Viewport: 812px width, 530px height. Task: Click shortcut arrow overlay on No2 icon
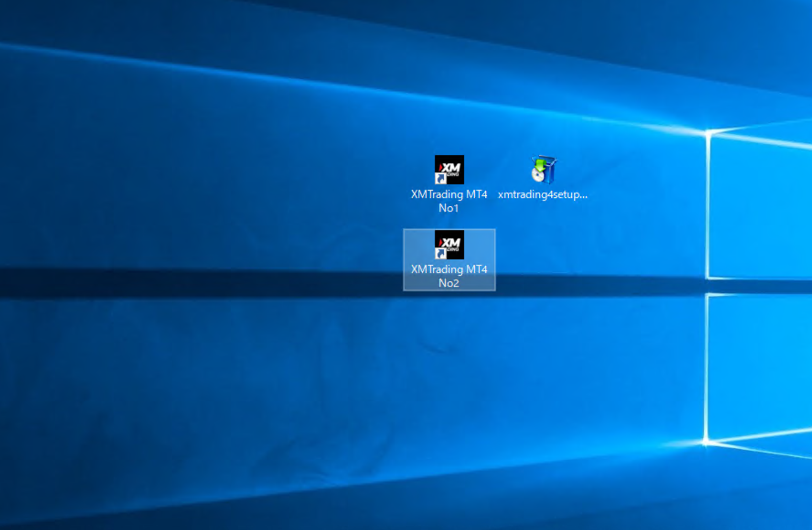point(440,254)
